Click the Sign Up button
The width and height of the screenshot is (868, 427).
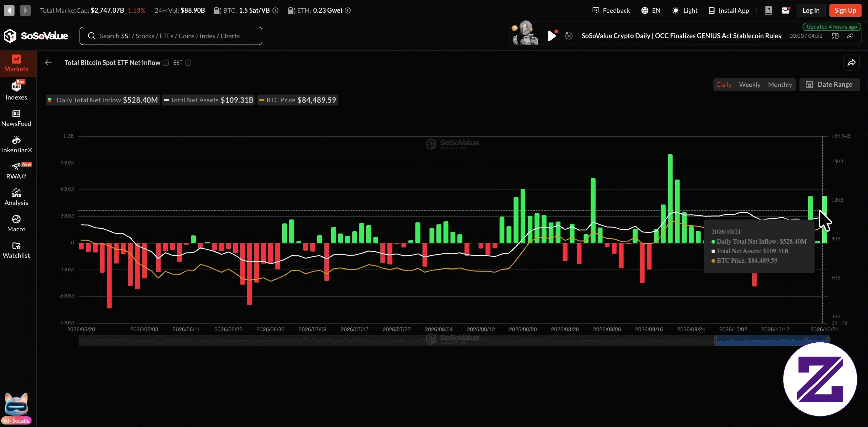[x=845, y=10]
